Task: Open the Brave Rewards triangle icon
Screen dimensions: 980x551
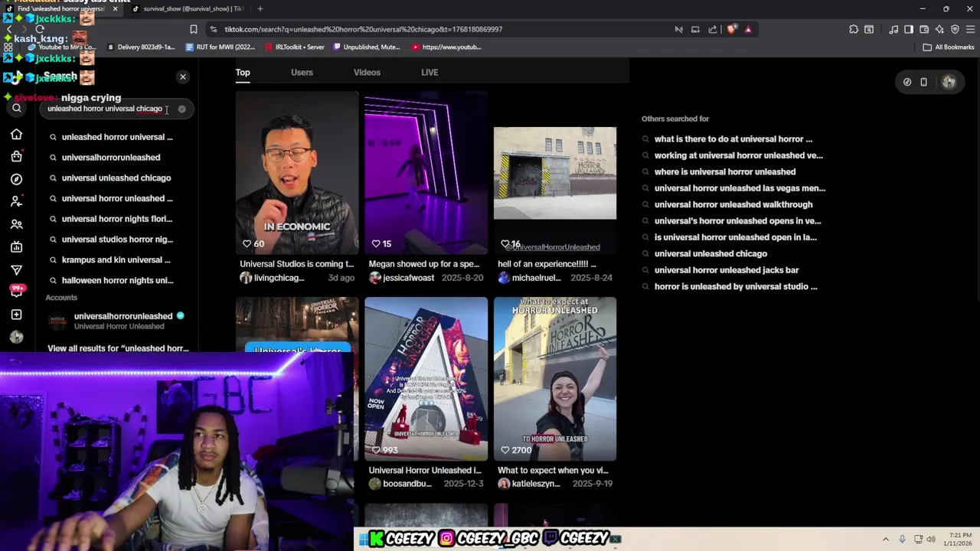Action: pos(748,29)
